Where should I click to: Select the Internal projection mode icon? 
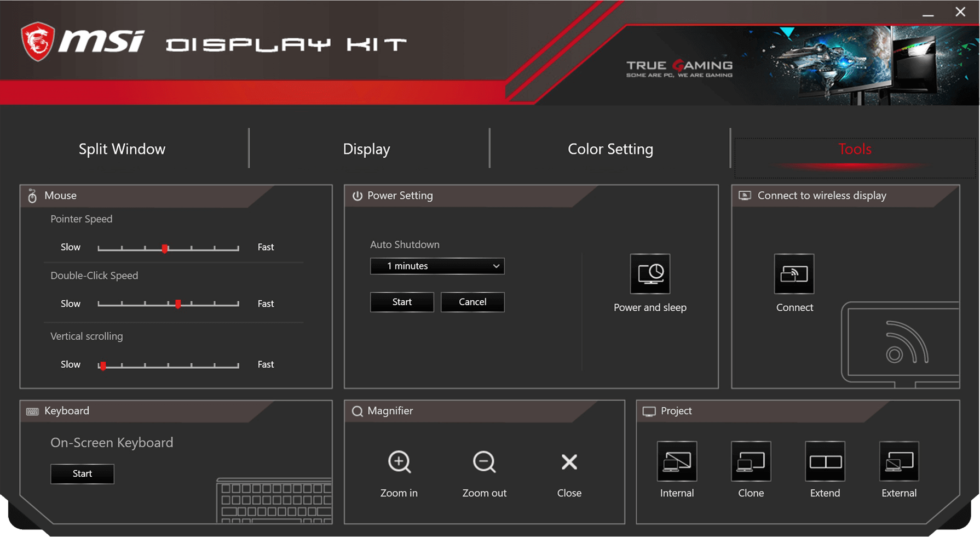click(677, 461)
